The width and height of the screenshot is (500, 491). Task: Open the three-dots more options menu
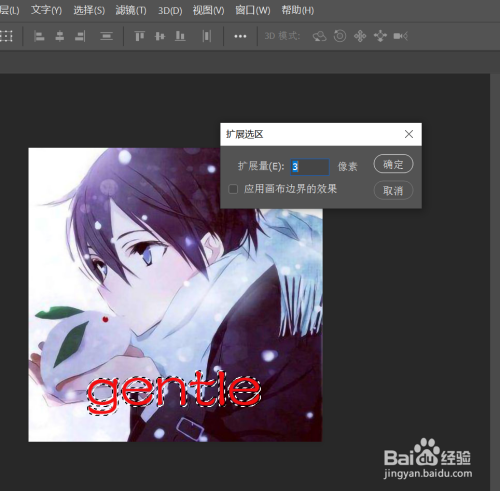point(240,36)
